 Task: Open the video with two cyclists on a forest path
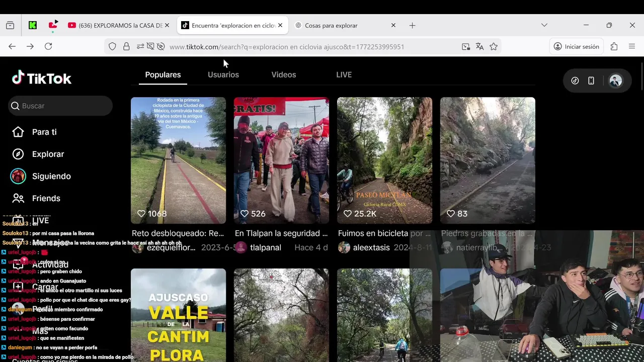click(384, 315)
